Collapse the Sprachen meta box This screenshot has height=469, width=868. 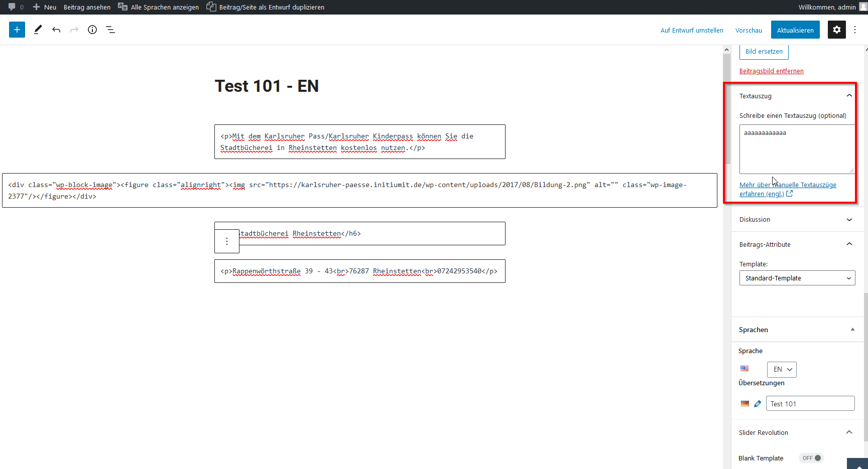coord(852,330)
